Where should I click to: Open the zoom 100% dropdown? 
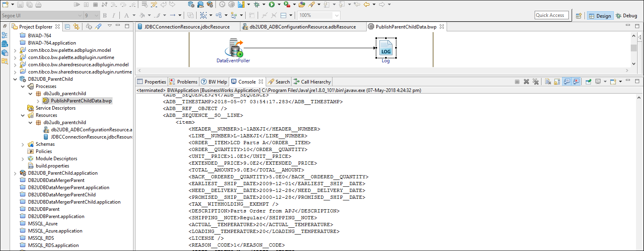pos(336,15)
